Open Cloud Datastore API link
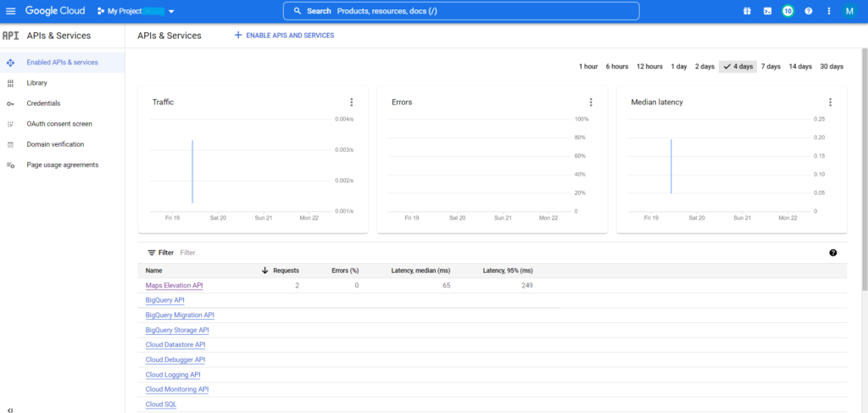The image size is (868, 413). click(175, 345)
